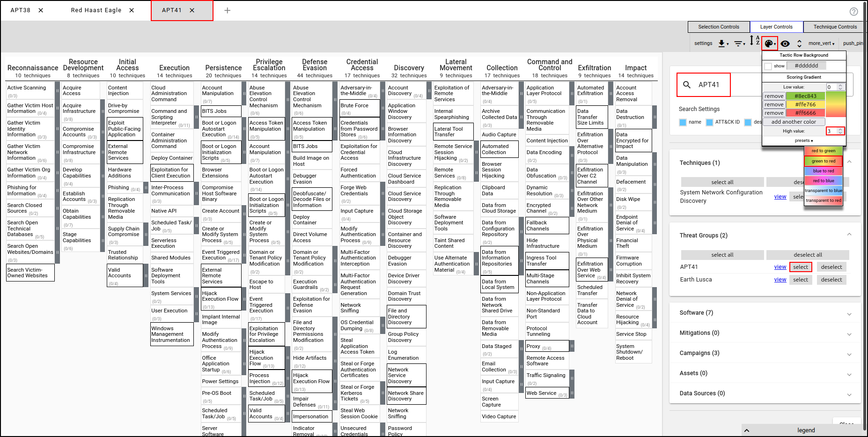Click the deselect button for Earth Lusca
Viewport: 868px width, 437px height.
(x=831, y=280)
